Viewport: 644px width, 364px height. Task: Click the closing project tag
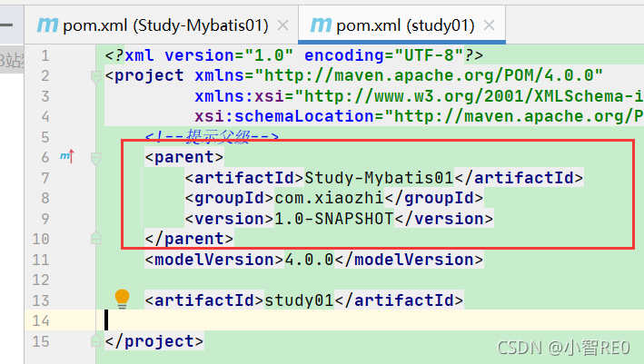154,341
